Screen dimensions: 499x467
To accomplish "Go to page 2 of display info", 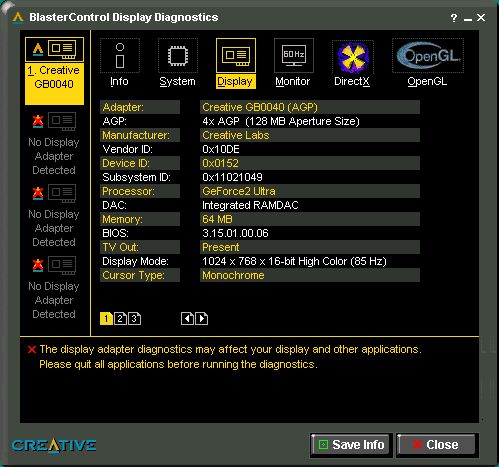I will pos(120,319).
